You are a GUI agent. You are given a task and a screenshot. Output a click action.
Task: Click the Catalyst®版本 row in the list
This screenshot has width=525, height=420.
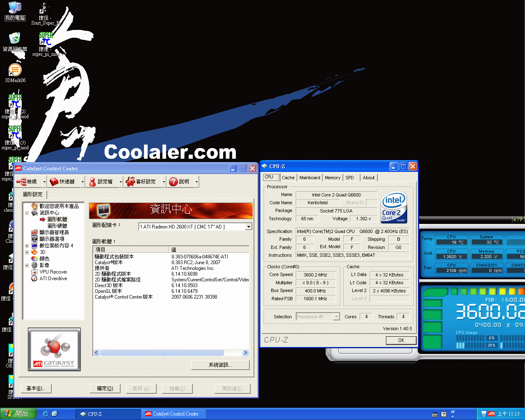[x=171, y=262]
